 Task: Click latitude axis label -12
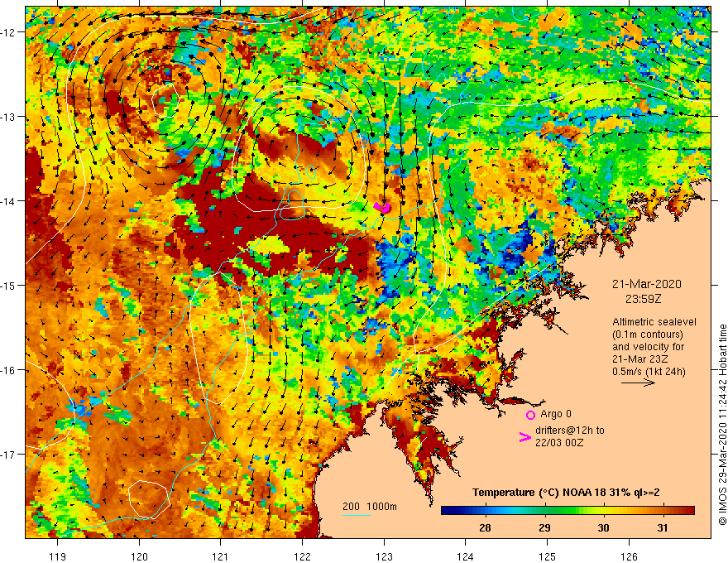click(x=9, y=32)
